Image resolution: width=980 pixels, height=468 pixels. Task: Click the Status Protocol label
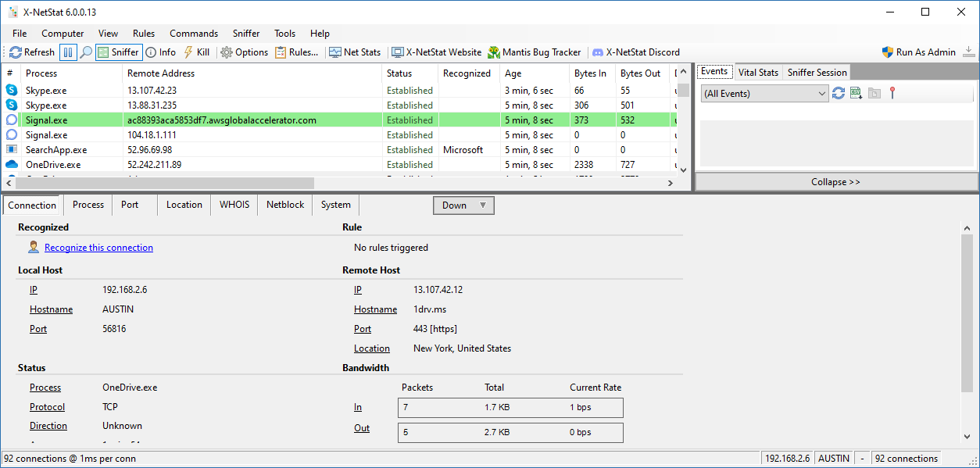click(47, 407)
